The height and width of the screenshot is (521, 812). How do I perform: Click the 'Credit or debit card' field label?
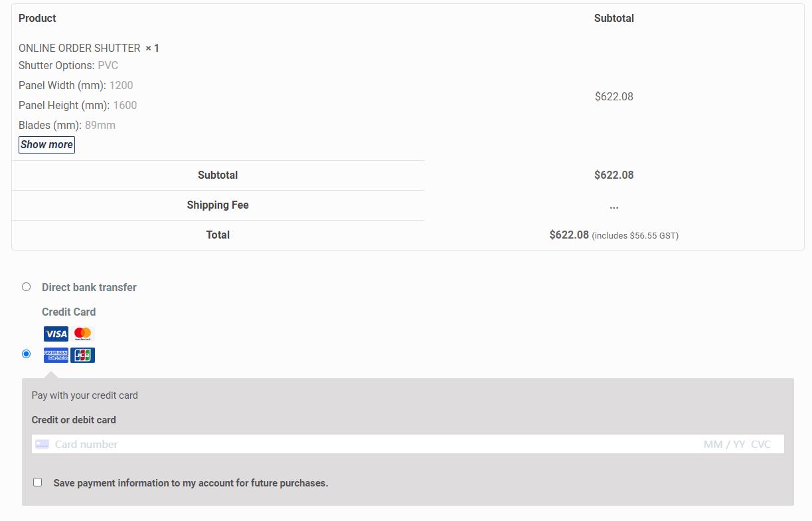point(74,420)
